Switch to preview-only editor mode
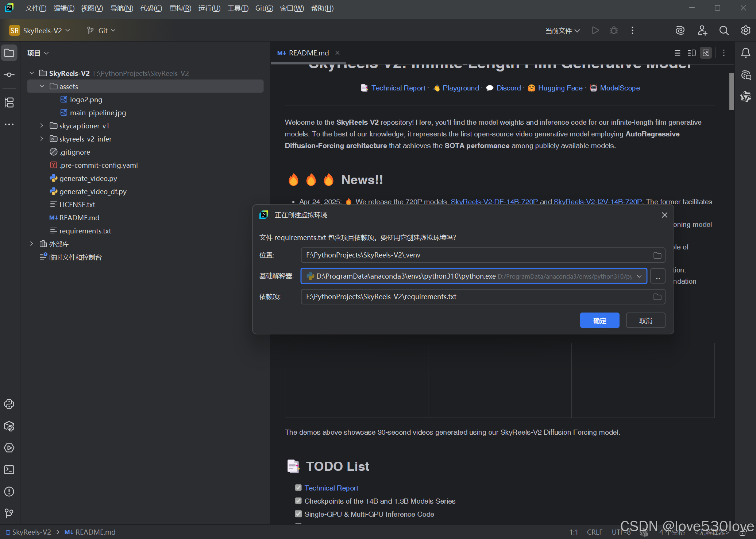756x539 pixels. click(706, 53)
